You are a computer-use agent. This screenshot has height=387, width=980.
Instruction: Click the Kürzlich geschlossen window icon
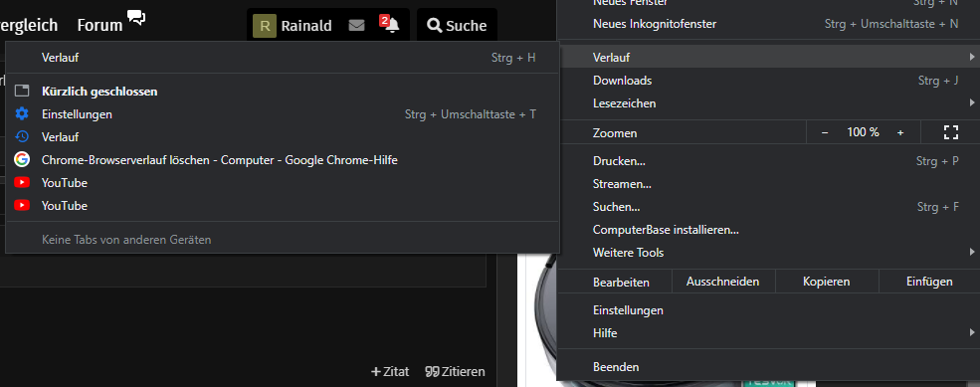(x=22, y=91)
